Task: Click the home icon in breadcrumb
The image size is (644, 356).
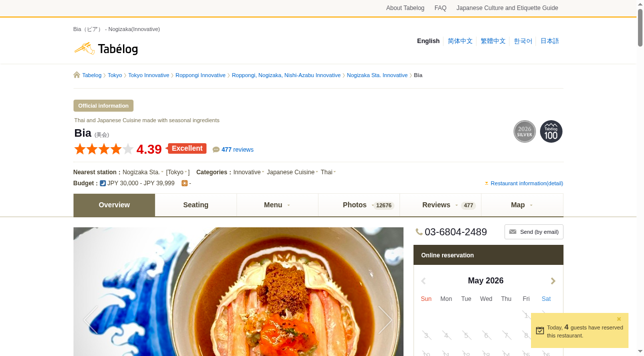Action: pyautogui.click(x=76, y=75)
